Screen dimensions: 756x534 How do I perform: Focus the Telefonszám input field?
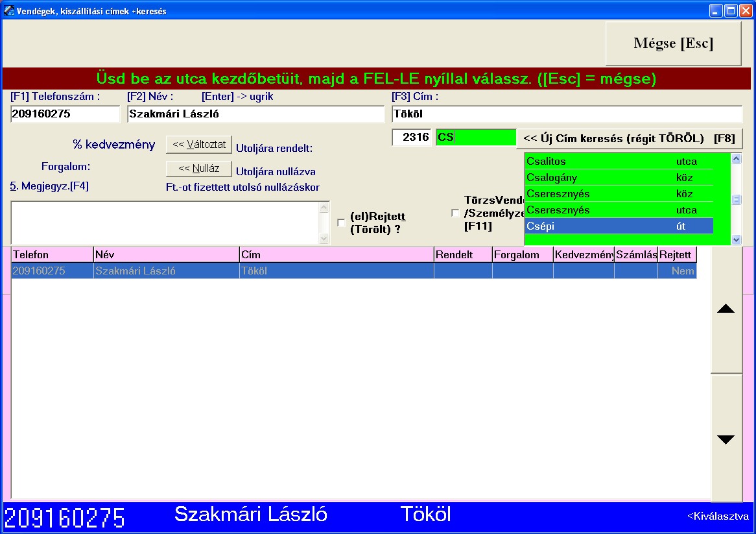65,114
